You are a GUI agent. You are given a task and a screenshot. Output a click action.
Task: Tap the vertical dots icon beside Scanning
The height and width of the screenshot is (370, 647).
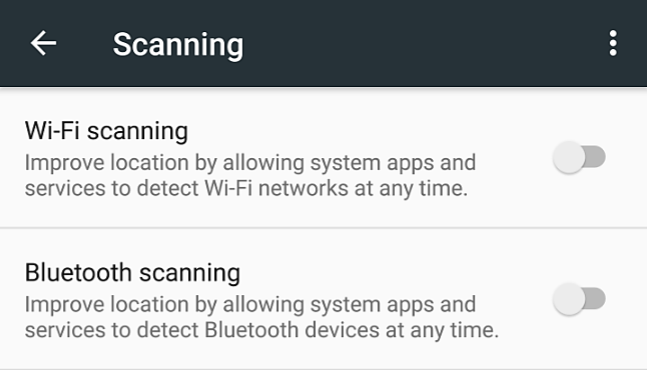(613, 43)
